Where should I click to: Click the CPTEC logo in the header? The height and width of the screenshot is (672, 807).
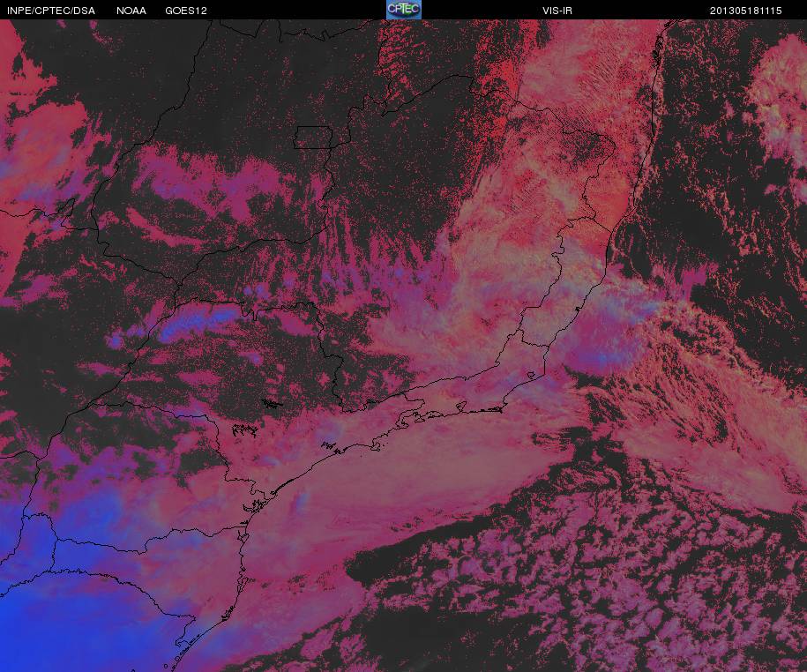(x=404, y=10)
